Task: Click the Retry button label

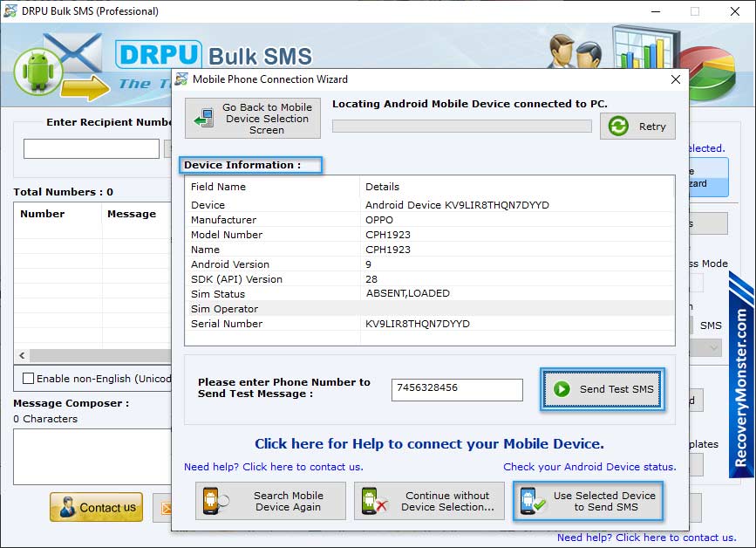Action: pyautogui.click(x=652, y=127)
